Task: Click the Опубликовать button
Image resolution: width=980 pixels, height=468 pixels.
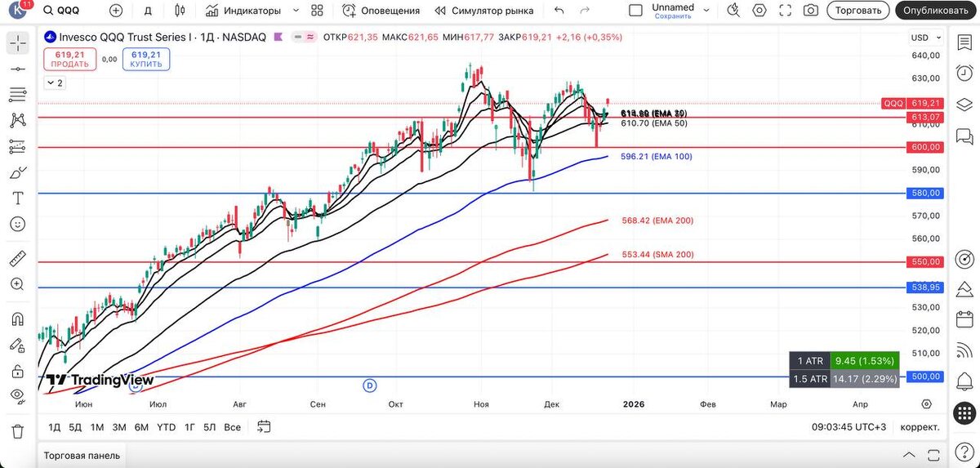Action: (938, 11)
